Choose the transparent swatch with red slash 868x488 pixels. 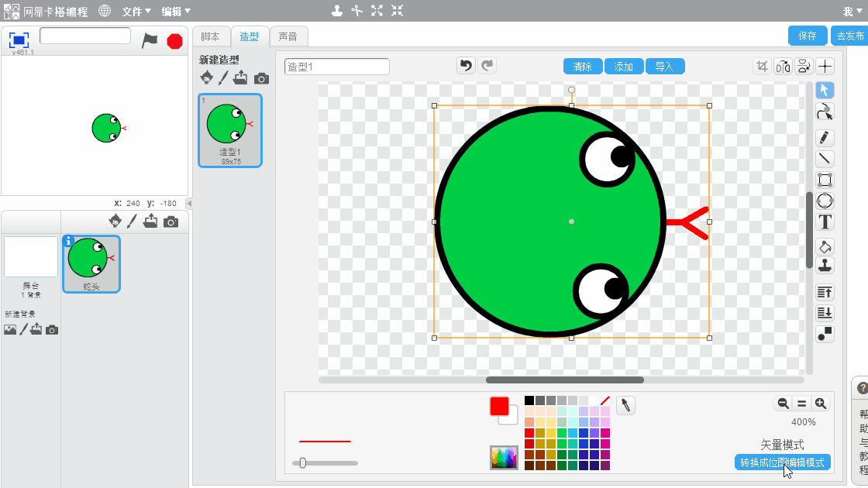tap(605, 400)
